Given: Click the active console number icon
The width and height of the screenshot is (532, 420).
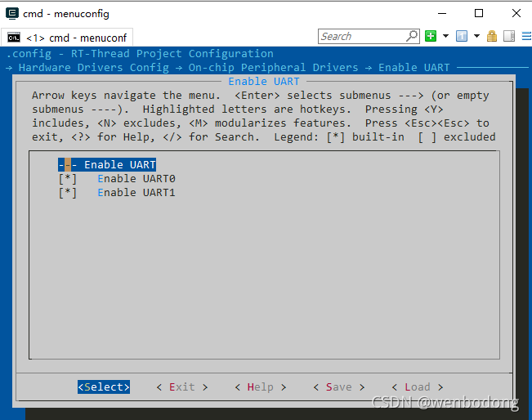Looking at the screenshot, I should tap(462, 37).
